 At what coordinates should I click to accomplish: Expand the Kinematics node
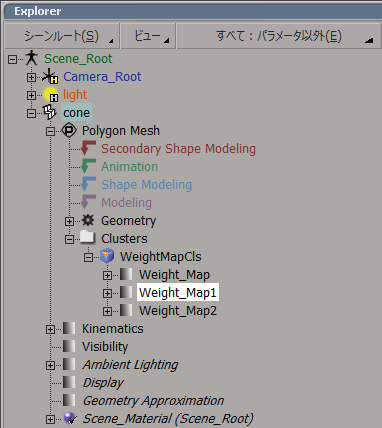point(50,330)
